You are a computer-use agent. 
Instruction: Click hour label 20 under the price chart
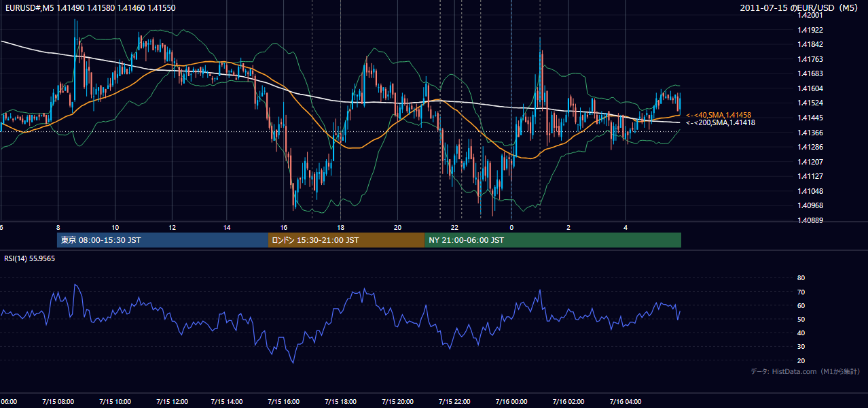click(x=397, y=227)
